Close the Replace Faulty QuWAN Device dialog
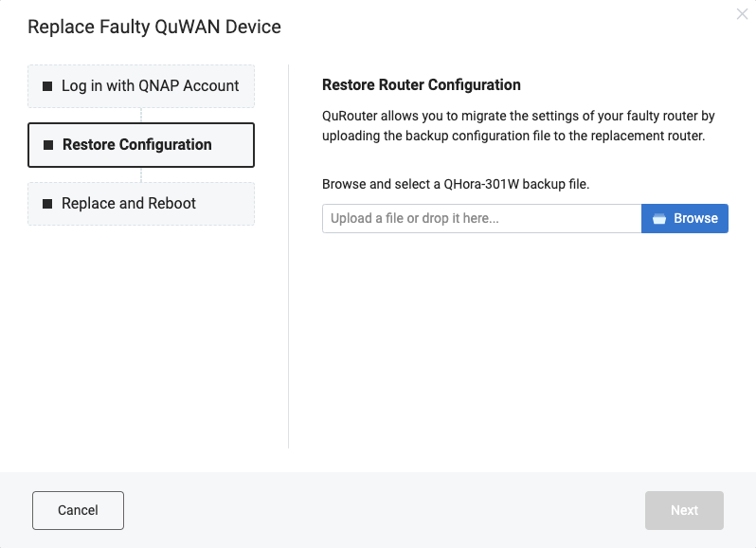The height and width of the screenshot is (548, 756). click(x=742, y=14)
